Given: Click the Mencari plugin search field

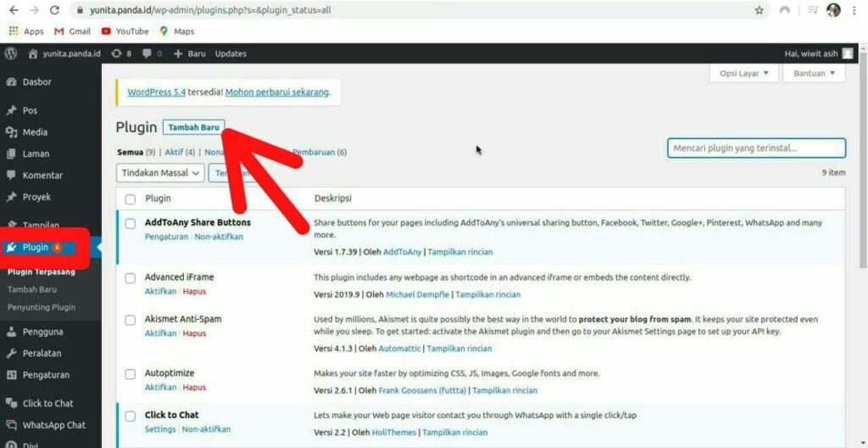Looking at the screenshot, I should click(x=756, y=148).
